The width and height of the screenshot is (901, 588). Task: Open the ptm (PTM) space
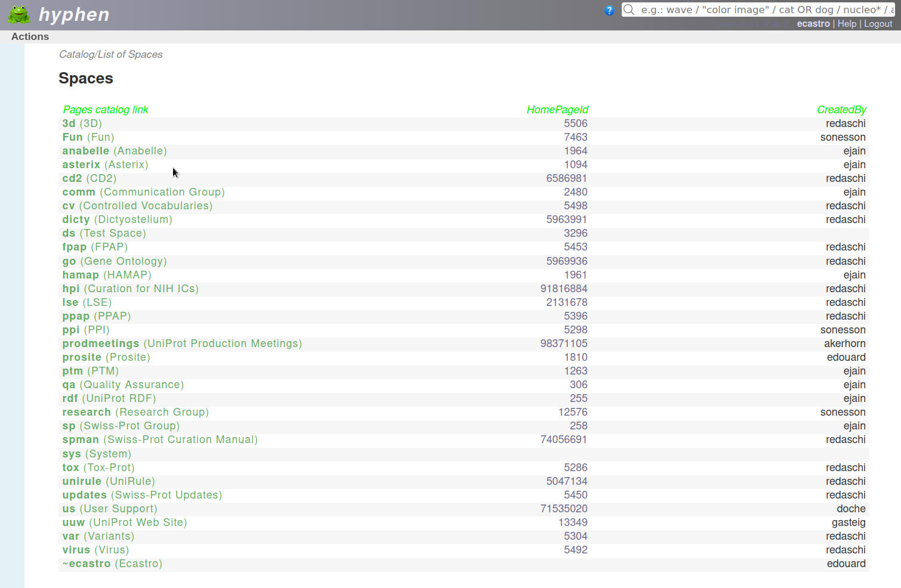point(91,371)
